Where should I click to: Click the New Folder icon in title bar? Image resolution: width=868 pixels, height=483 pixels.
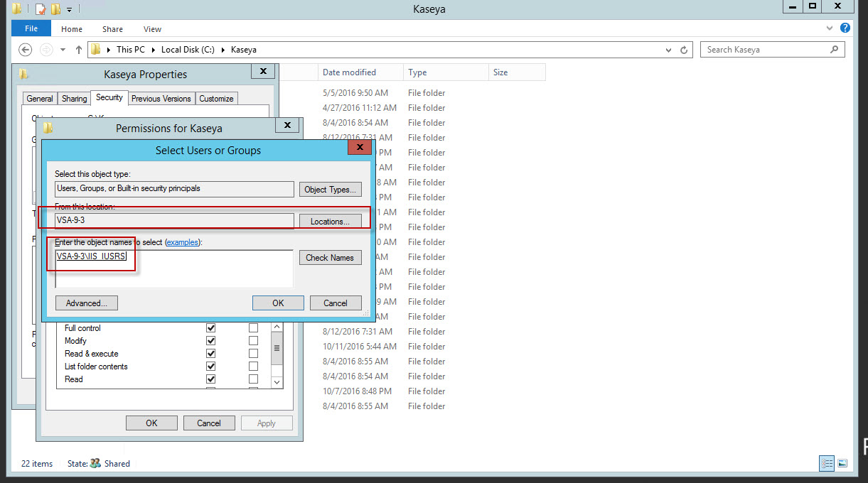coord(55,9)
